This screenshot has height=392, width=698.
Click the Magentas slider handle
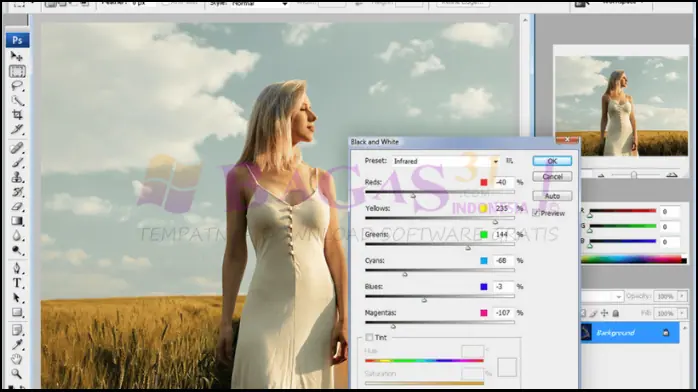tap(393, 326)
